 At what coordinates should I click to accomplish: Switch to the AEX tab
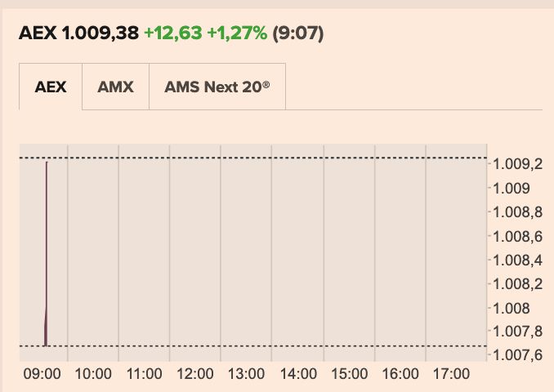pyautogui.click(x=51, y=87)
